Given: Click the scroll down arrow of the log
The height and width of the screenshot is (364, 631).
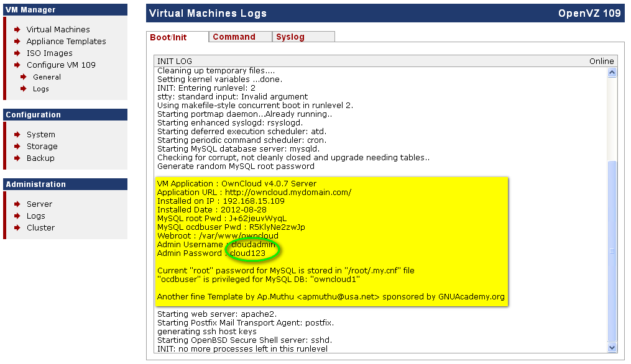Looking at the screenshot, I should [612, 347].
